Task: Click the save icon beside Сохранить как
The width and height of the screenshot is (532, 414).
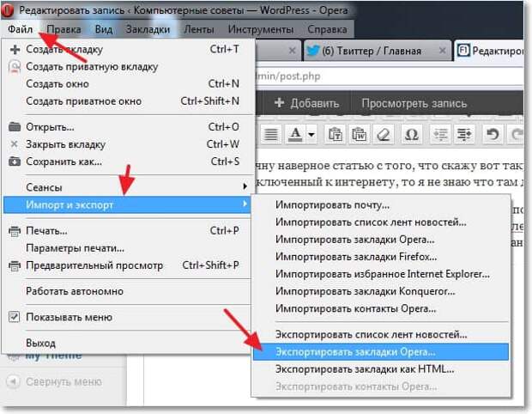Action: coord(15,161)
